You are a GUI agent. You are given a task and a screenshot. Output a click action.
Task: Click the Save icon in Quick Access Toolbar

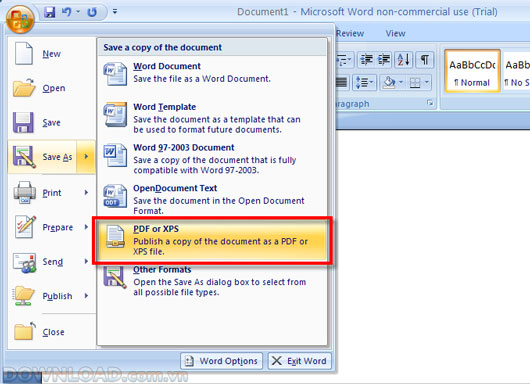click(49, 12)
